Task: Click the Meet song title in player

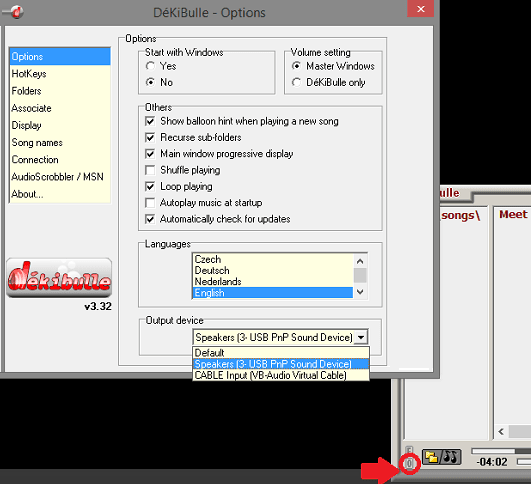Action: [513, 214]
